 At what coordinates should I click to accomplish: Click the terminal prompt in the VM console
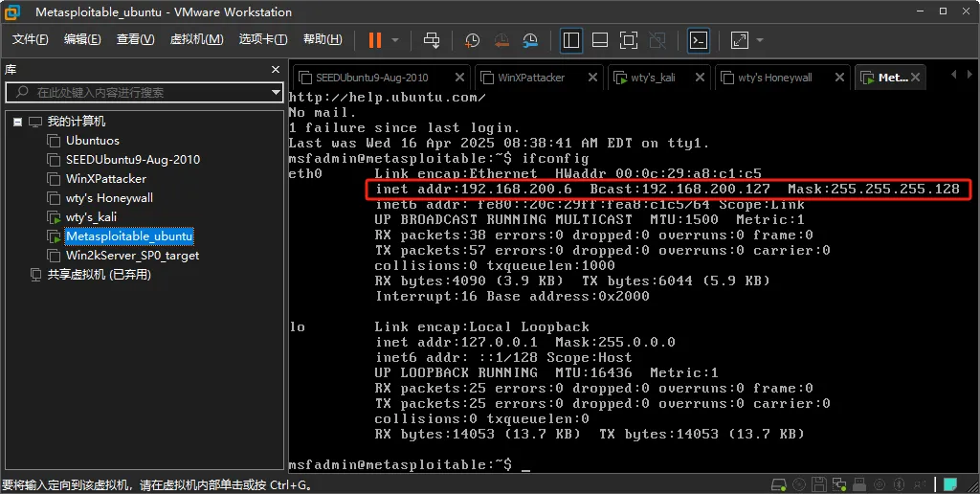click(x=400, y=464)
